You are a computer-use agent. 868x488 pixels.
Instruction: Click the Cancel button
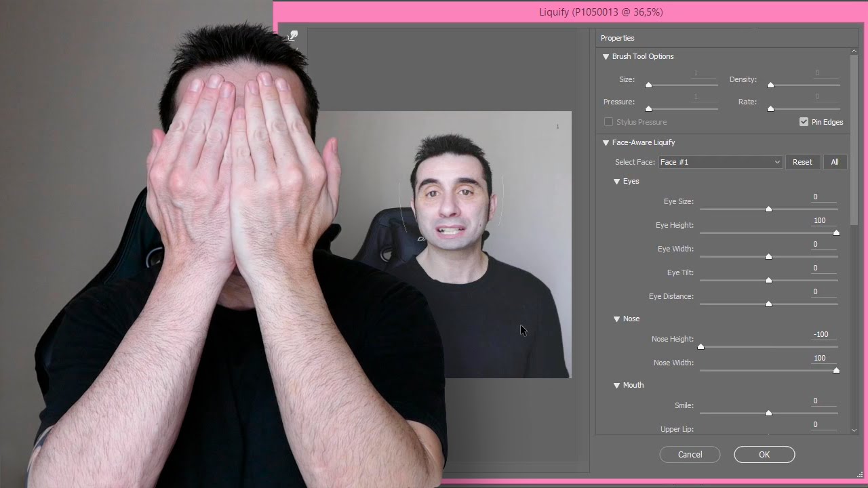click(690, 455)
